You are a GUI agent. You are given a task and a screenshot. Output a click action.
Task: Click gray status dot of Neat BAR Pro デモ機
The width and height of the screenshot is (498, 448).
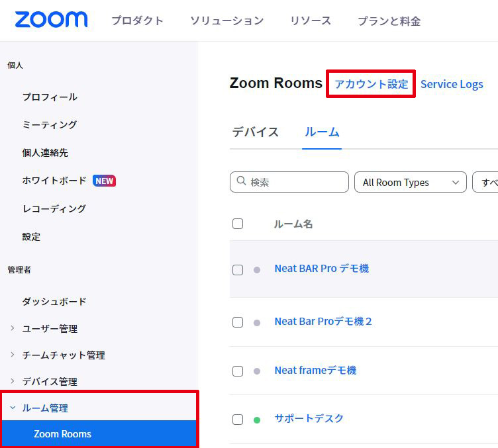click(x=257, y=270)
